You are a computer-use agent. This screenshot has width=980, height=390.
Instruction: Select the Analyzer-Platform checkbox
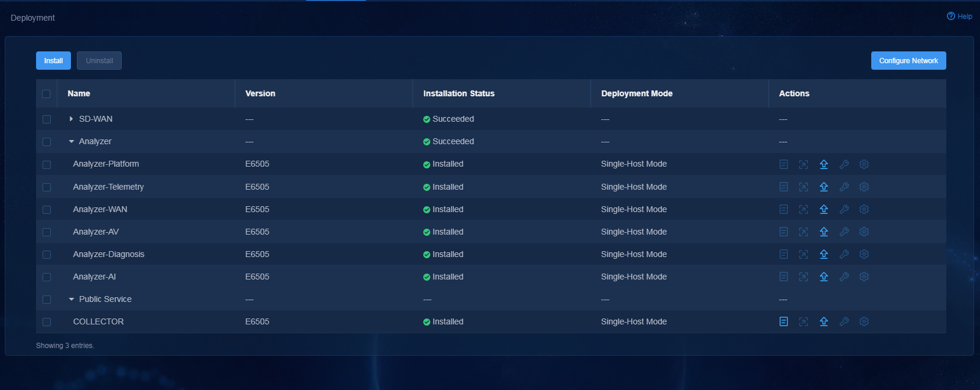(x=47, y=165)
